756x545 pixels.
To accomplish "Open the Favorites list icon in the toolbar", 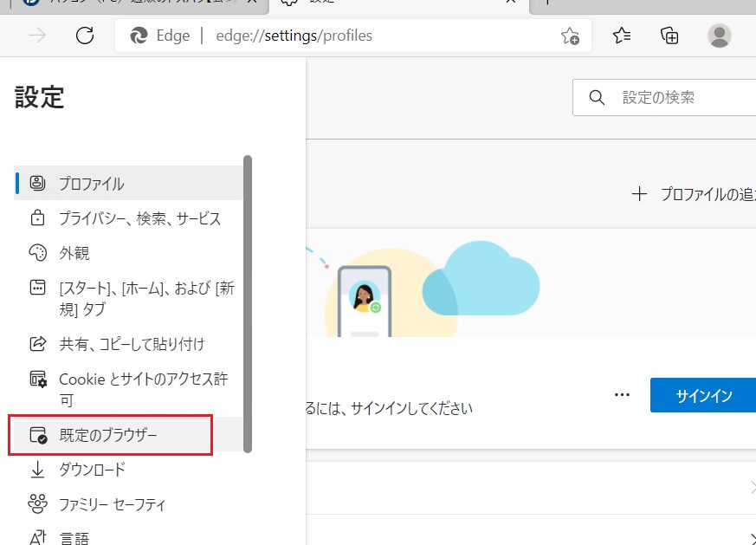I will [x=622, y=36].
